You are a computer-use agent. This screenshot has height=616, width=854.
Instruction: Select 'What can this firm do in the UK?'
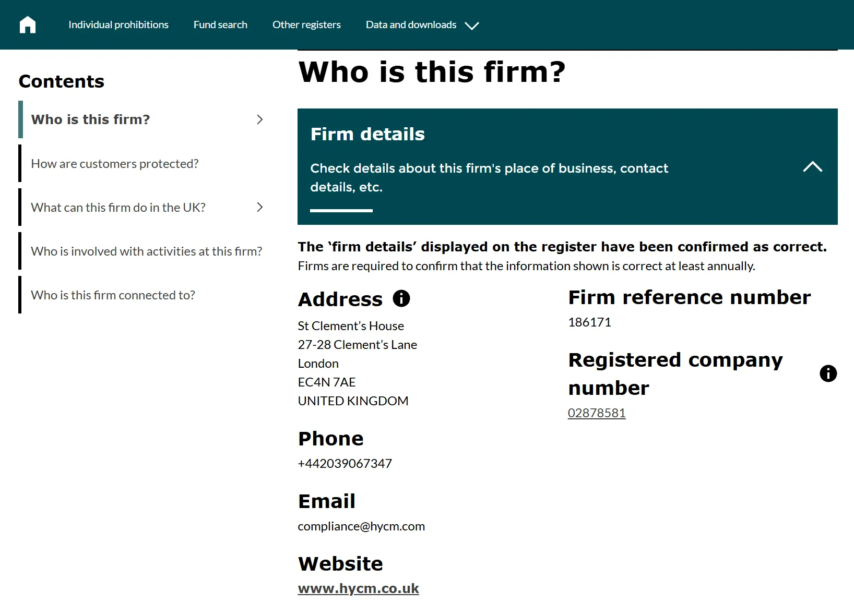[x=118, y=208]
